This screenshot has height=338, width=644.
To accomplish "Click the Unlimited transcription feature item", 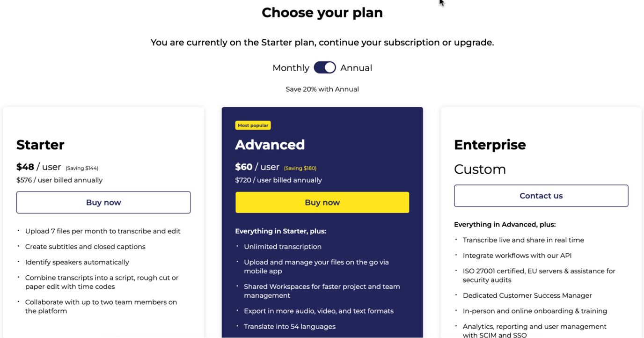I will tap(282, 246).
